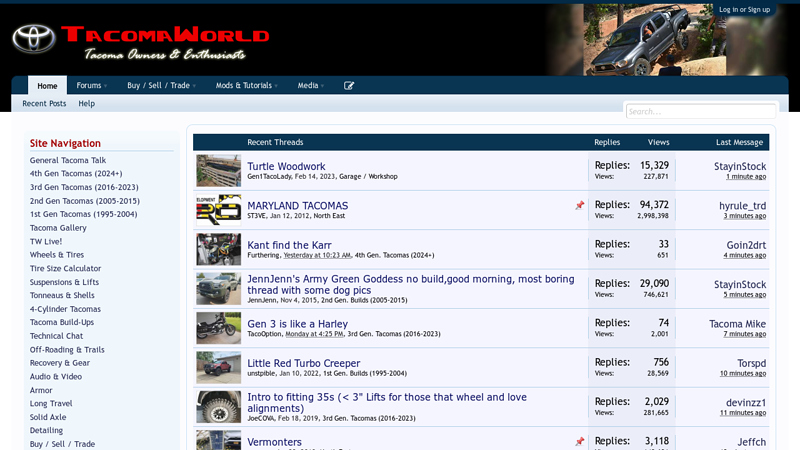Open Vermonters thread title
The height and width of the screenshot is (450, 800).
pos(274,442)
